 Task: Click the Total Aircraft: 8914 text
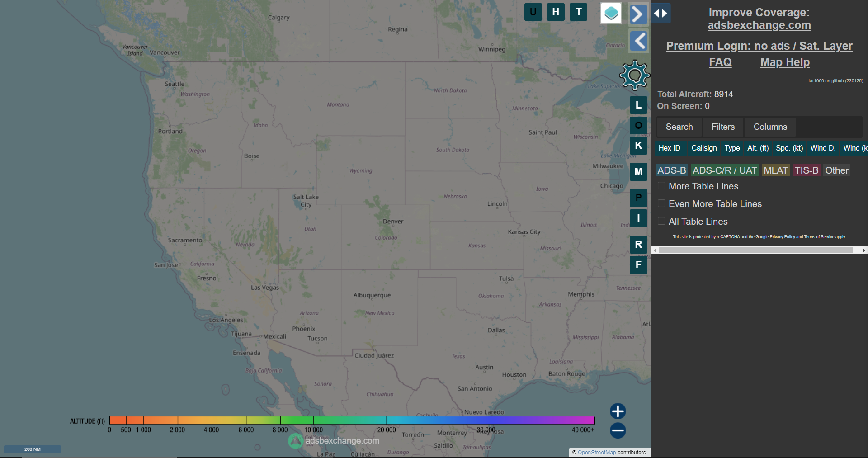coord(695,94)
